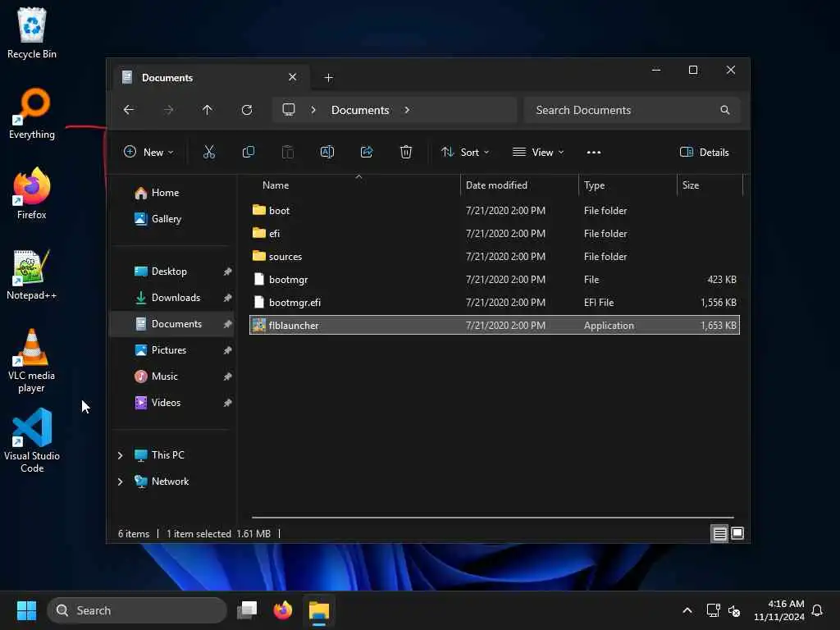Open Firefox from the taskbar
The width and height of the screenshot is (840, 630).
point(283,610)
